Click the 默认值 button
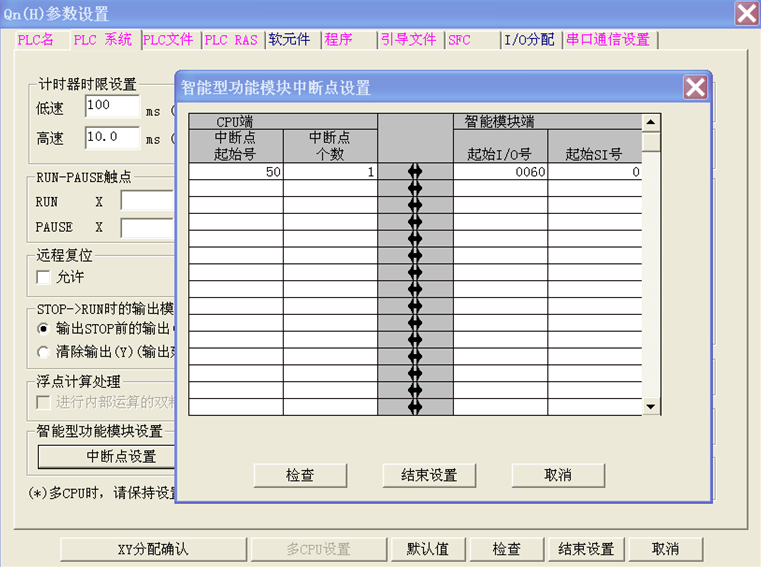Screen dimensions: 761x567 tap(427, 549)
